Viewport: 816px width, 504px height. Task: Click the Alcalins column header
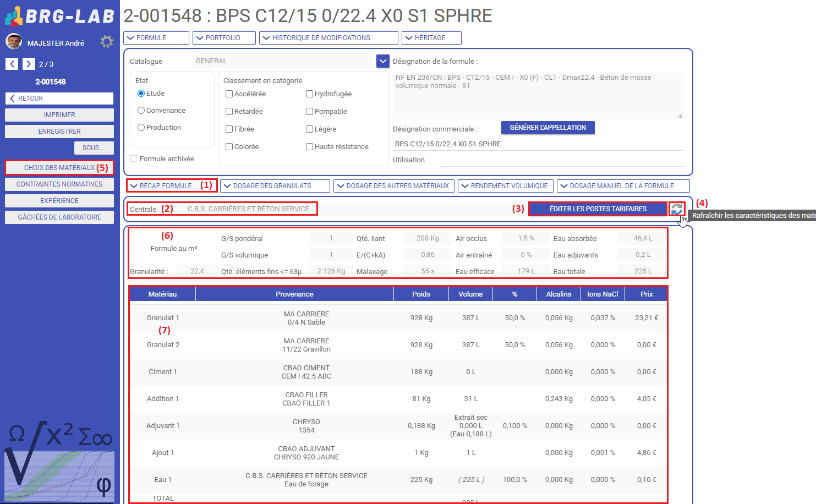pyautogui.click(x=559, y=294)
